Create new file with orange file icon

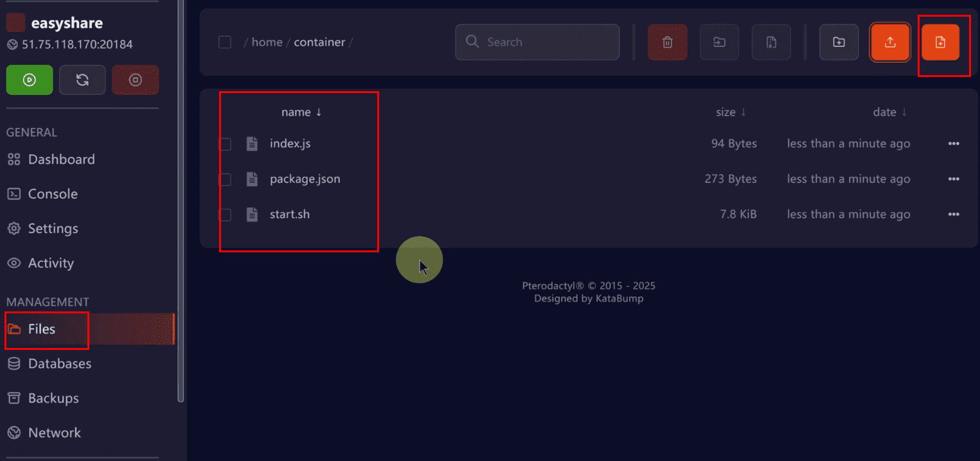pyautogui.click(x=940, y=42)
